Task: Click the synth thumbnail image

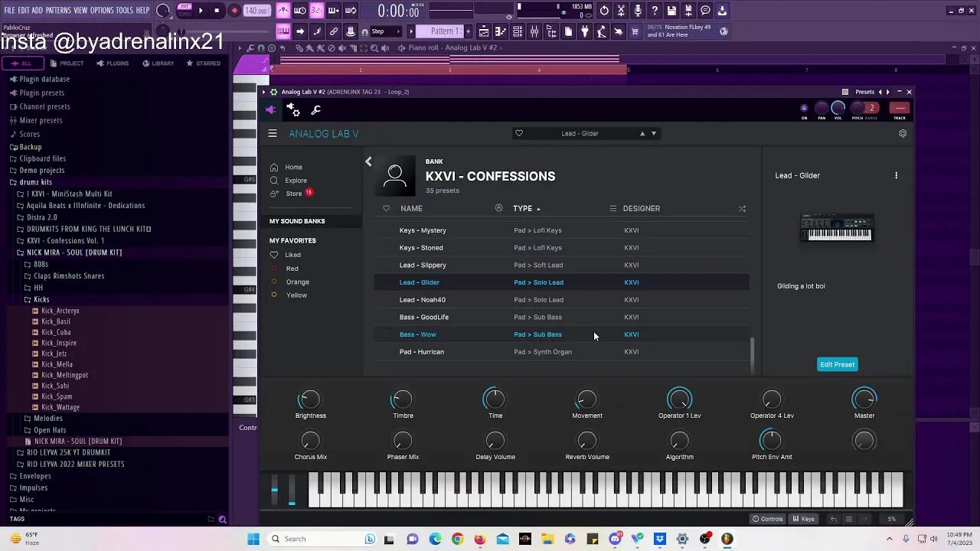Action: pyautogui.click(x=836, y=227)
